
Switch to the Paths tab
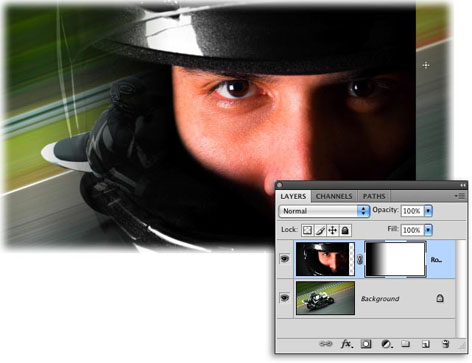pyautogui.click(x=374, y=196)
